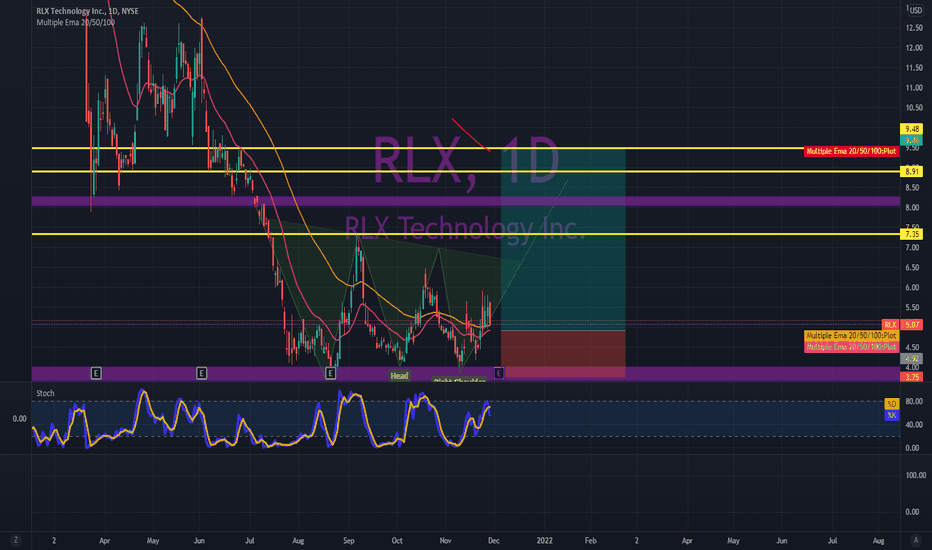Click the %D stochastic label

pos(892,404)
